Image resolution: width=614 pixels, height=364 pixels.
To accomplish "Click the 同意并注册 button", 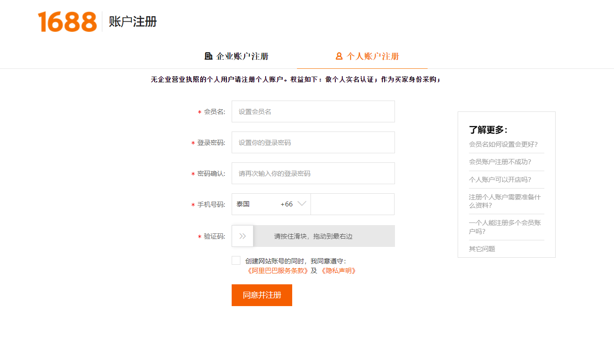I will [x=262, y=295].
